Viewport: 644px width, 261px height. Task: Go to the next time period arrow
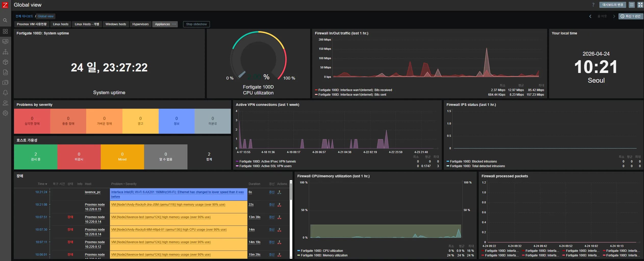coord(614,16)
